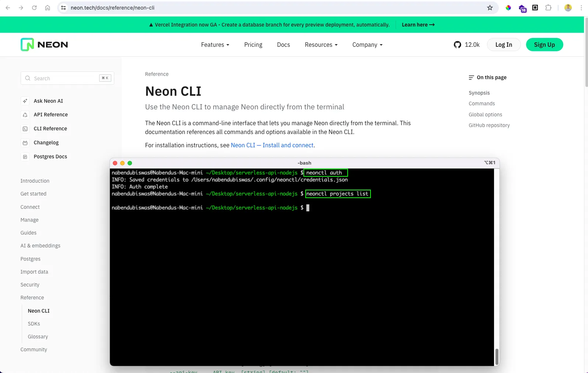Click the browser back arrow
Image resolution: width=588 pixels, height=373 pixels.
click(8, 8)
